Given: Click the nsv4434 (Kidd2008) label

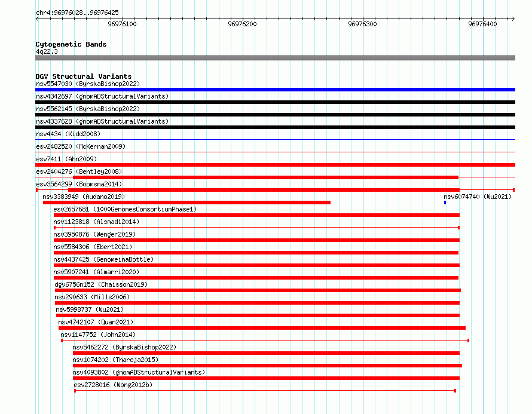Looking at the screenshot, I should coord(68,134).
